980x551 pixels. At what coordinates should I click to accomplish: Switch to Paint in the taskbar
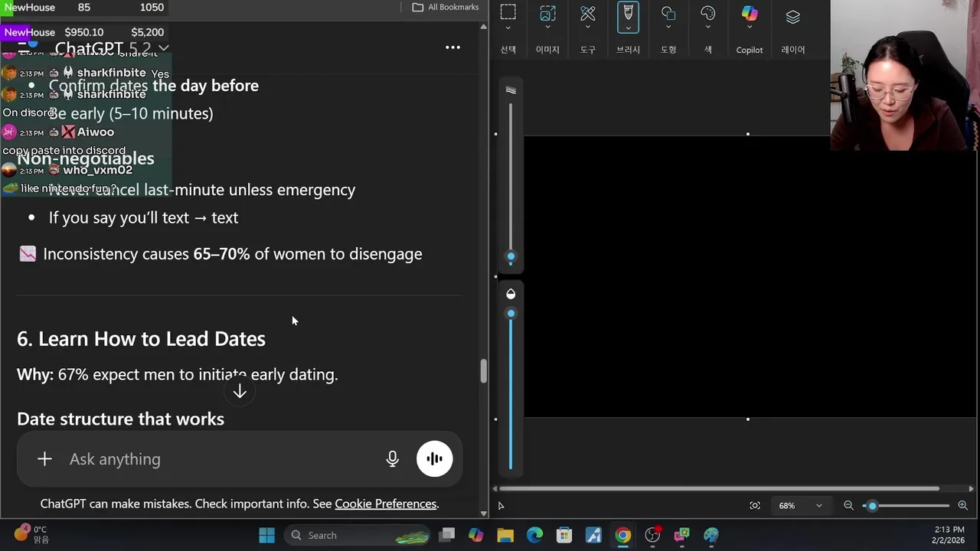coord(711,535)
